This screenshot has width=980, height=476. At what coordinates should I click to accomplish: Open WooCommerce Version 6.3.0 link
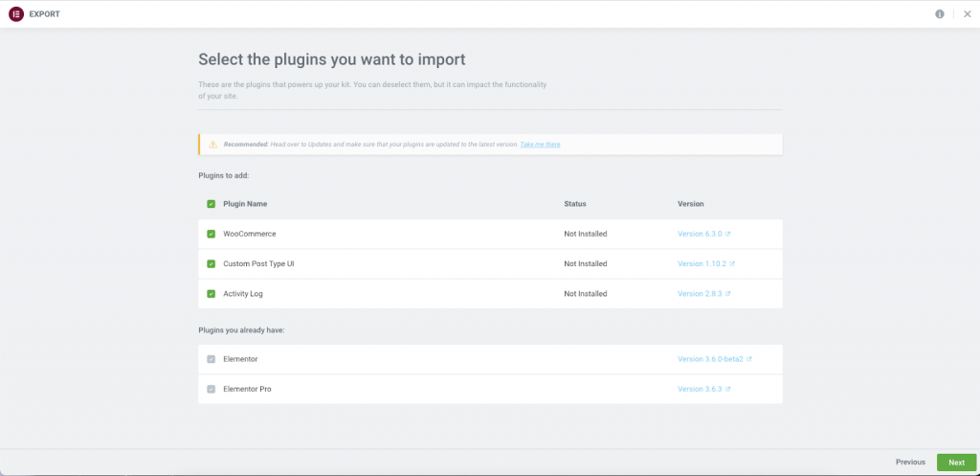(x=701, y=234)
